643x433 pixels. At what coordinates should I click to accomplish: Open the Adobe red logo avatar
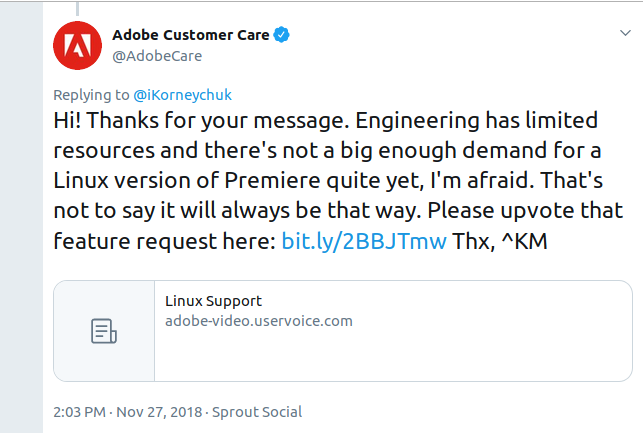pos(77,46)
